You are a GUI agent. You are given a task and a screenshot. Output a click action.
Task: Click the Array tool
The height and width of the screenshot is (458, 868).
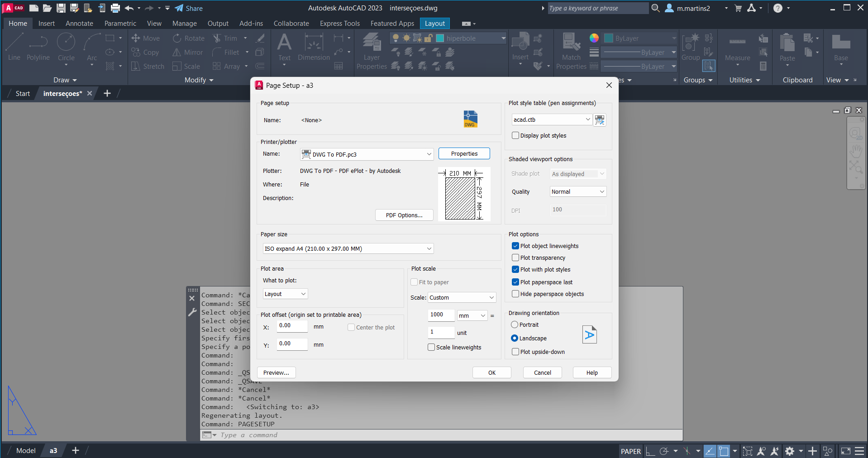[x=226, y=67]
